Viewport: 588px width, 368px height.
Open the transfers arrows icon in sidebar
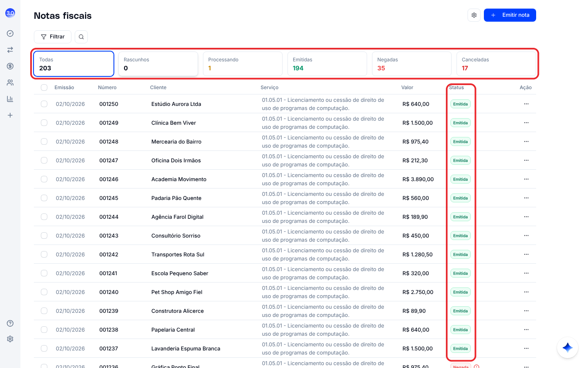[10, 50]
